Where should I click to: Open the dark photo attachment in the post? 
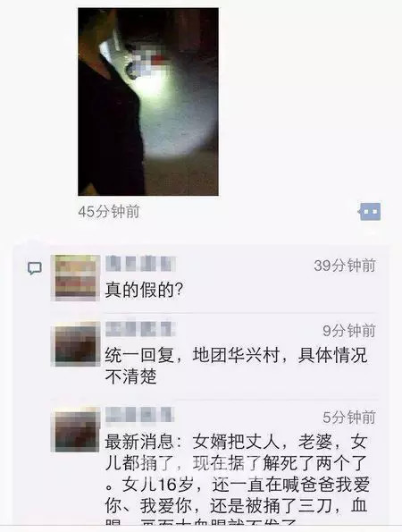coord(148,102)
